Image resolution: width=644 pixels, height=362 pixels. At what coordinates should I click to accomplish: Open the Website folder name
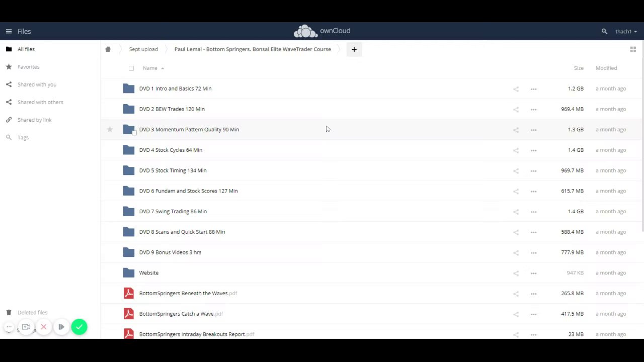(148, 273)
